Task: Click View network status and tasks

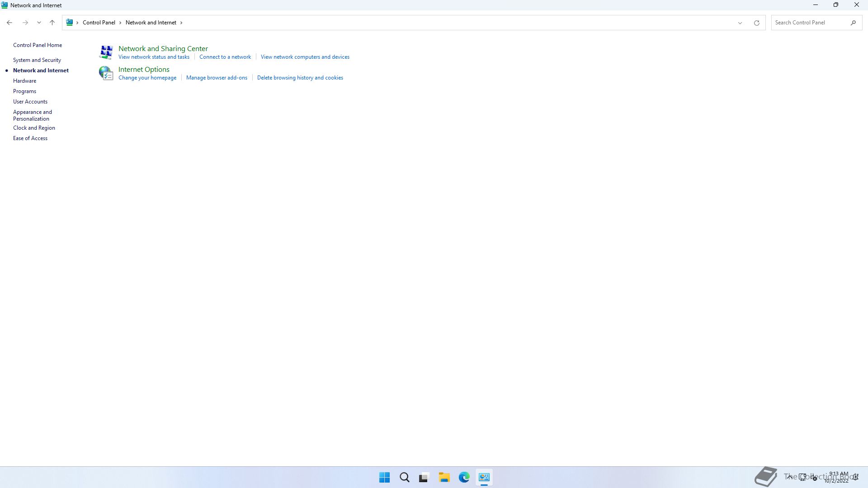Action: (154, 57)
